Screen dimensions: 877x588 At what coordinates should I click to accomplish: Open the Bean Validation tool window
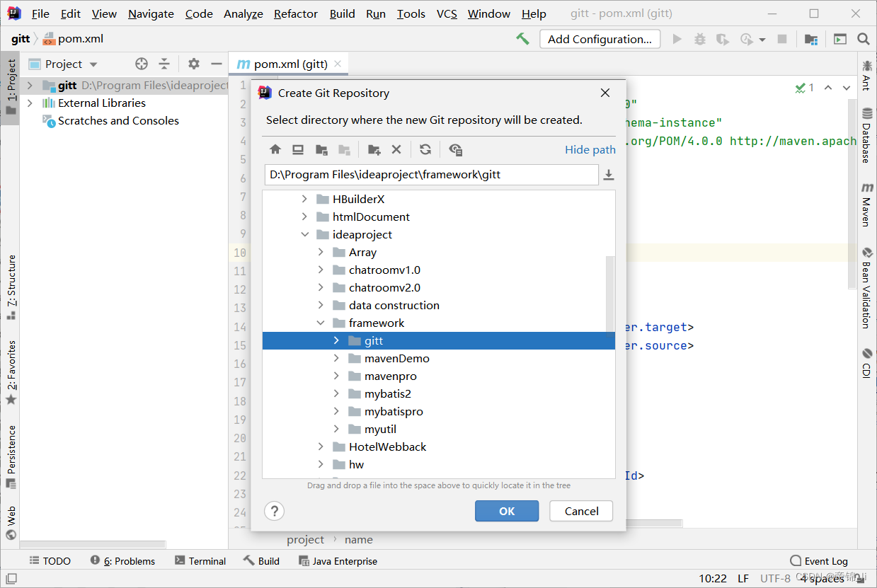(x=866, y=287)
